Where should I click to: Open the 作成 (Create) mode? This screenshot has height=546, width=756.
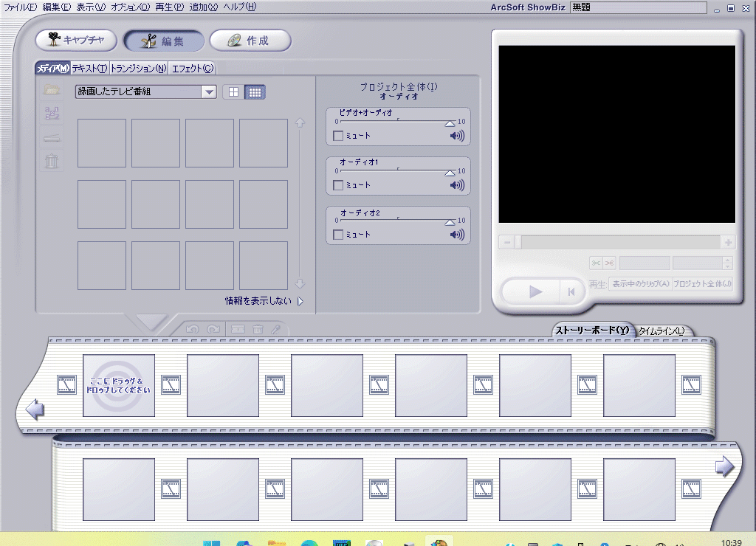point(250,41)
